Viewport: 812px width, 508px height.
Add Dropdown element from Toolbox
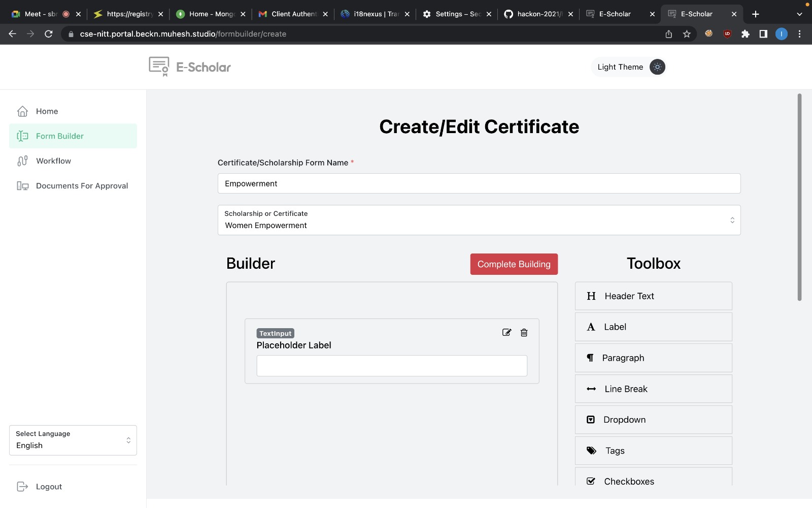pyautogui.click(x=654, y=420)
